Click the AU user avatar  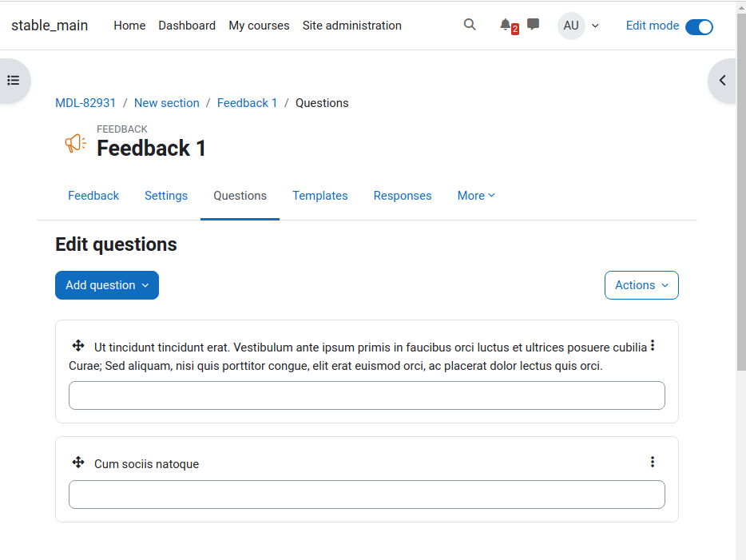coord(571,26)
